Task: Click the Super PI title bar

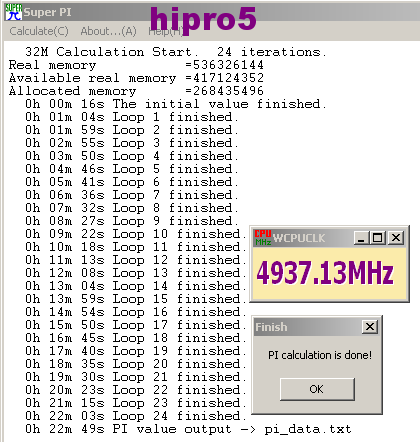Action: point(212,12)
